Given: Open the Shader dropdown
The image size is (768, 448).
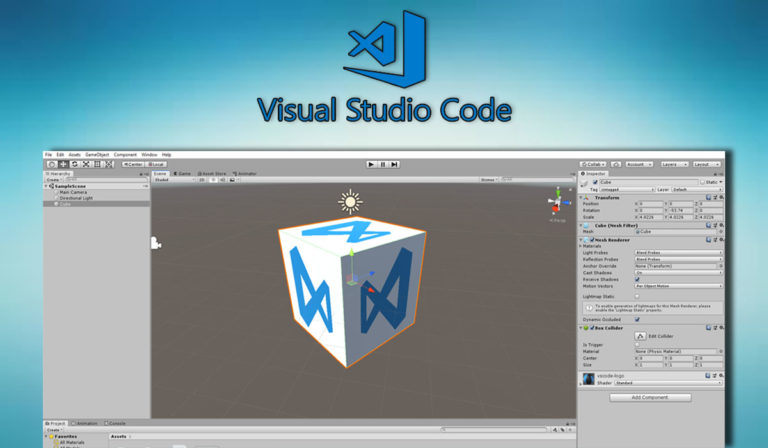Looking at the screenshot, I should [x=669, y=383].
